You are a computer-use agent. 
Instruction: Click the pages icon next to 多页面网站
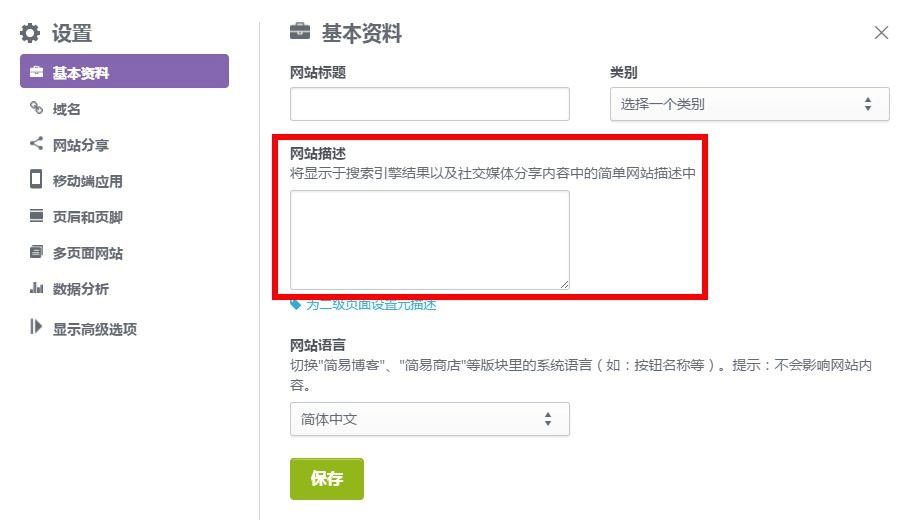pyautogui.click(x=37, y=252)
